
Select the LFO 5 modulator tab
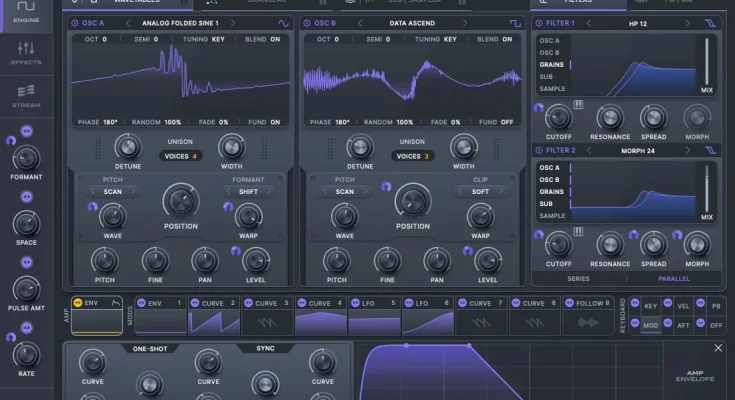[374, 303]
